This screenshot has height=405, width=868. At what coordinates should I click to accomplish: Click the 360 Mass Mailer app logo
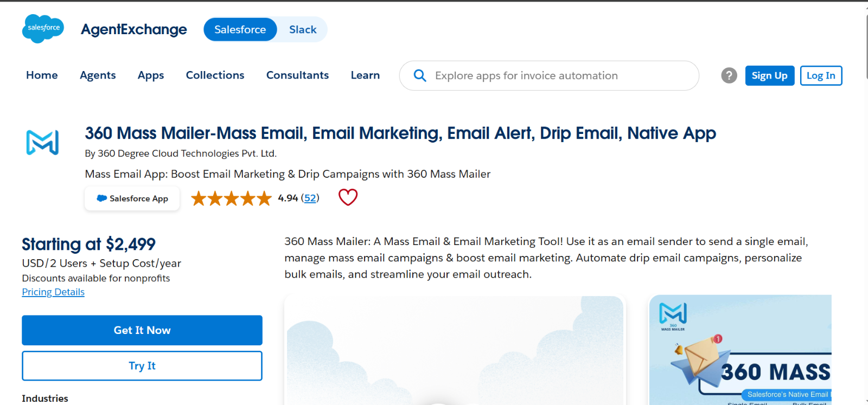coord(42,142)
